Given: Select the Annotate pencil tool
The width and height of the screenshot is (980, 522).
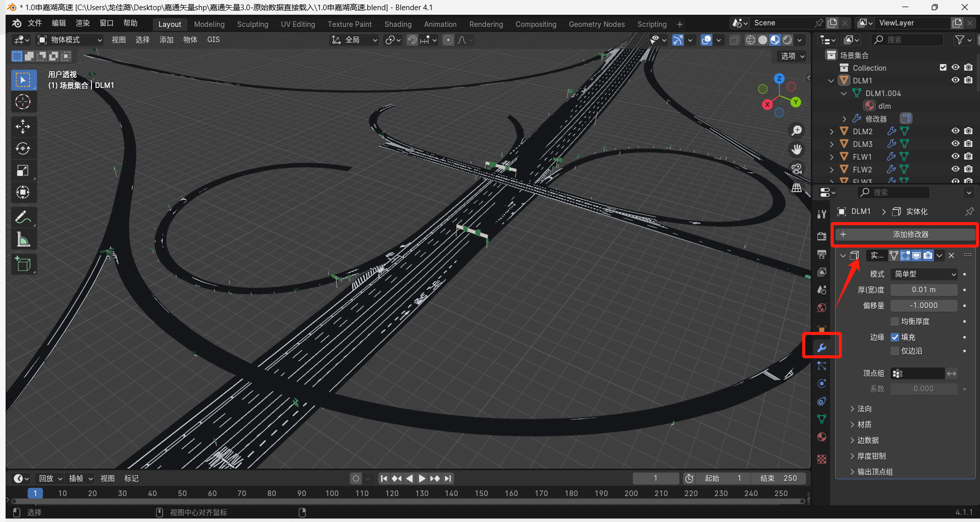Looking at the screenshot, I should [x=23, y=218].
